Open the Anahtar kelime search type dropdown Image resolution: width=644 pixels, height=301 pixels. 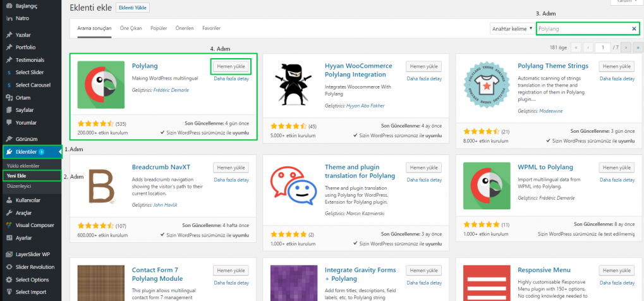(512, 29)
